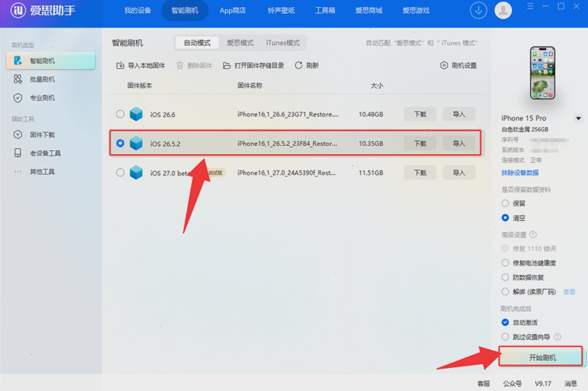
Task: Open 爱思商城 tab
Action: point(369,10)
